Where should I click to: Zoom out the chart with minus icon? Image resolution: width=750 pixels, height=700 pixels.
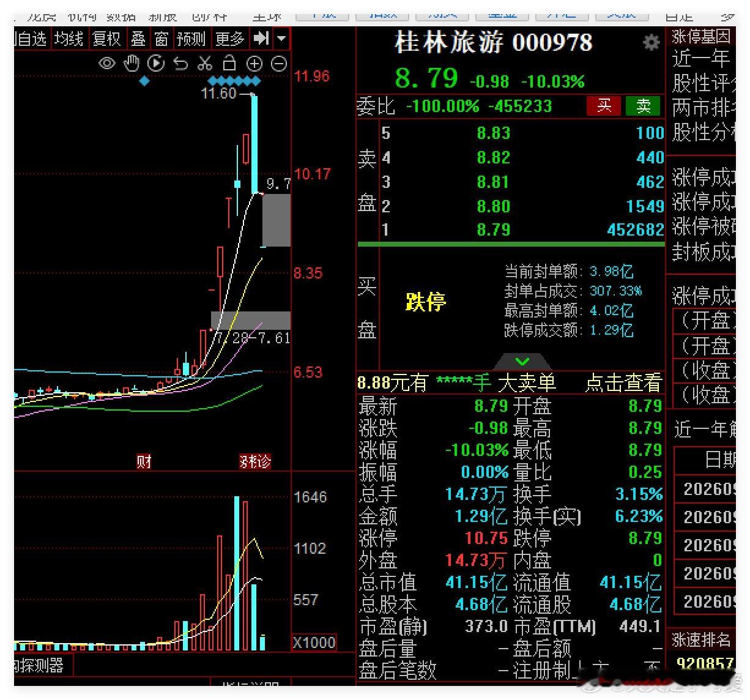[x=278, y=63]
